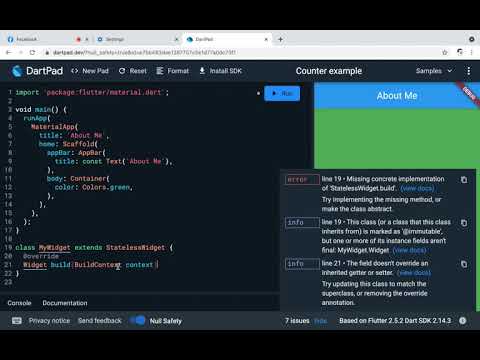The height and width of the screenshot is (360, 480).
Task: Reload the browser page
Action: (x=32, y=52)
